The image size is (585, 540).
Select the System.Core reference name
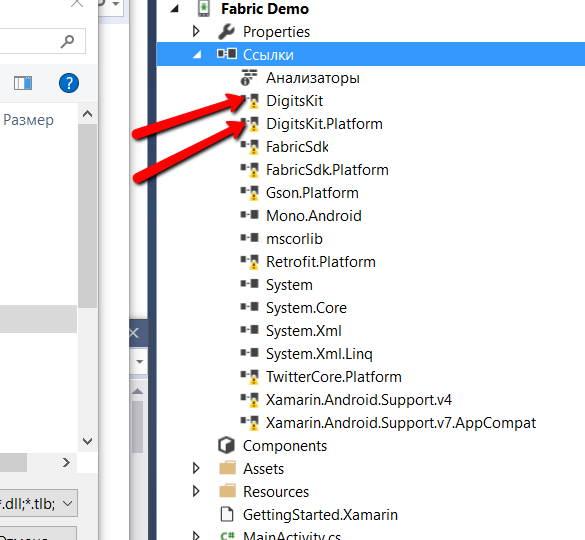[306, 308]
